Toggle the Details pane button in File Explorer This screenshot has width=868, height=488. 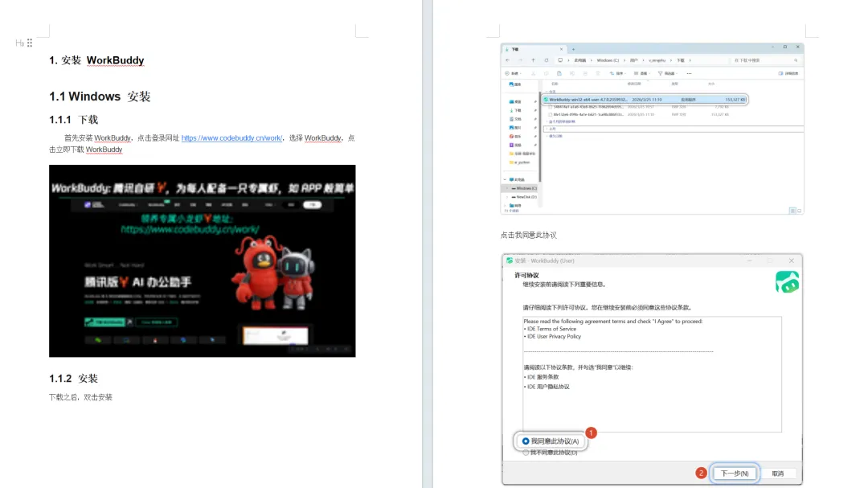(x=788, y=73)
